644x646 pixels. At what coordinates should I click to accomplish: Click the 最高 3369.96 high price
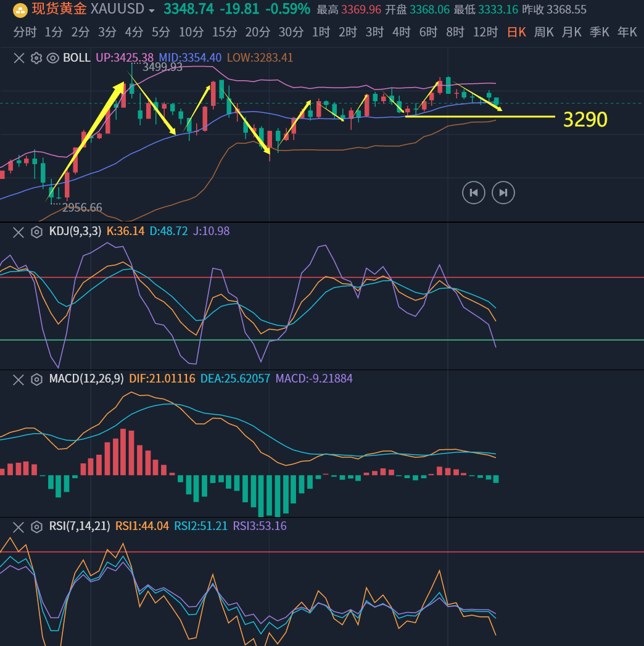(x=349, y=9)
